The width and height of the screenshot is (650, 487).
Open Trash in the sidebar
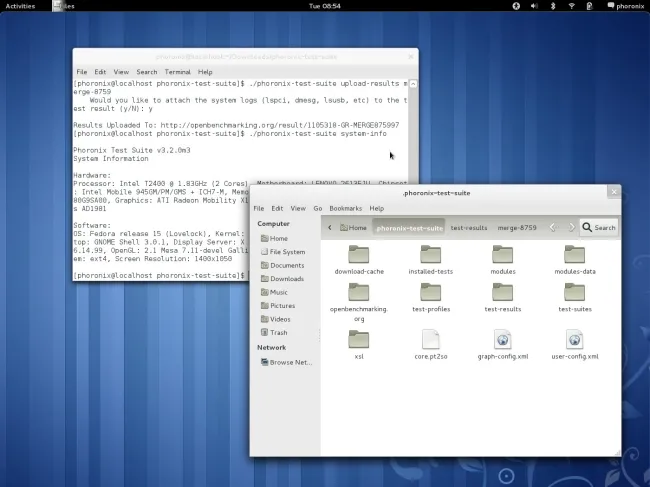pyautogui.click(x=274, y=332)
